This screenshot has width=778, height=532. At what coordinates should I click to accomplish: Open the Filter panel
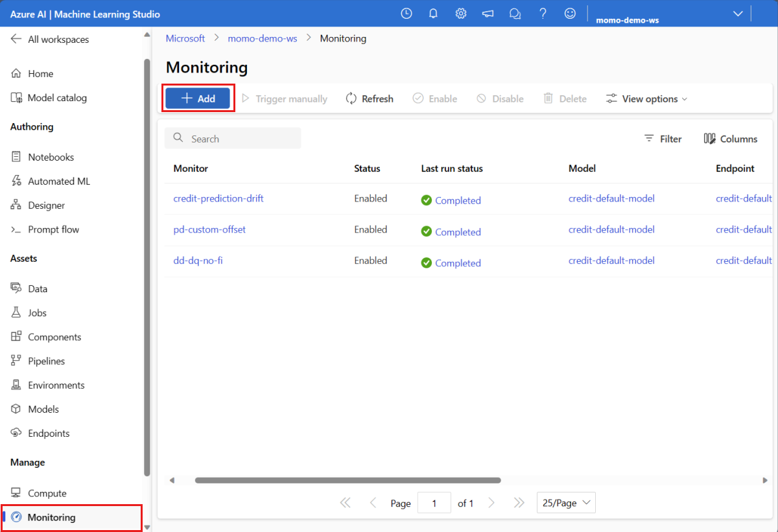(x=663, y=139)
